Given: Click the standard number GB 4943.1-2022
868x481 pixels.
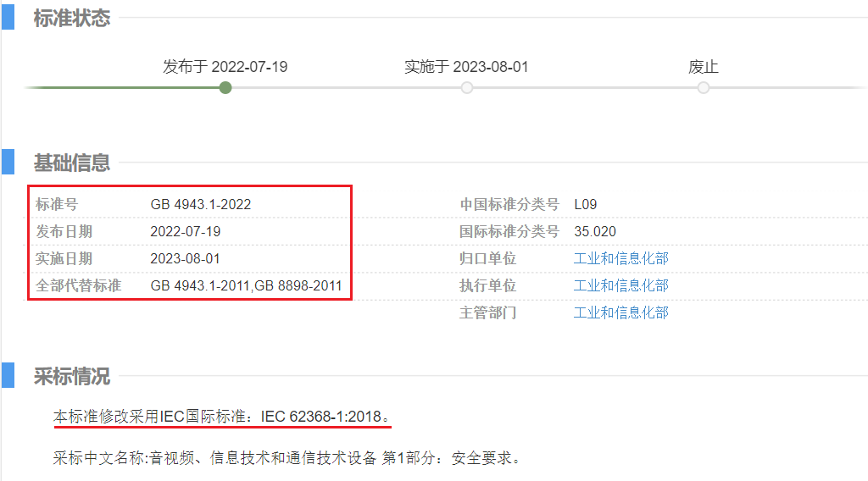Looking at the screenshot, I should pos(201,204).
